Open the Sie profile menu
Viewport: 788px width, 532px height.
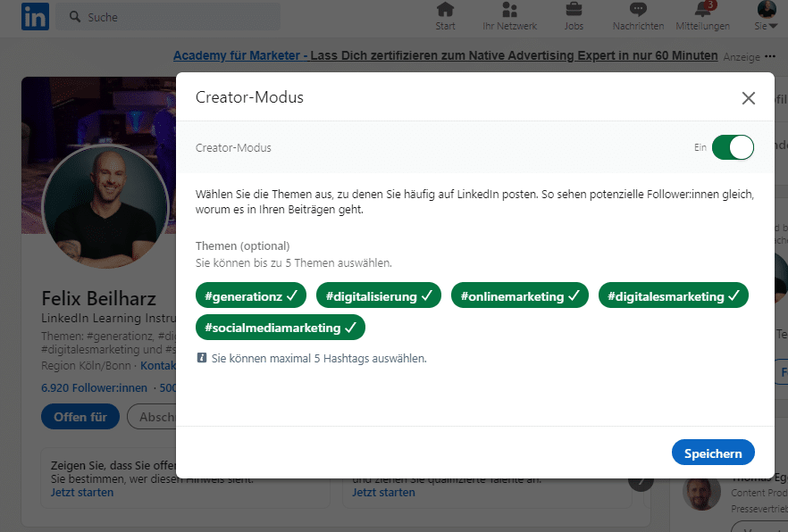click(767, 17)
